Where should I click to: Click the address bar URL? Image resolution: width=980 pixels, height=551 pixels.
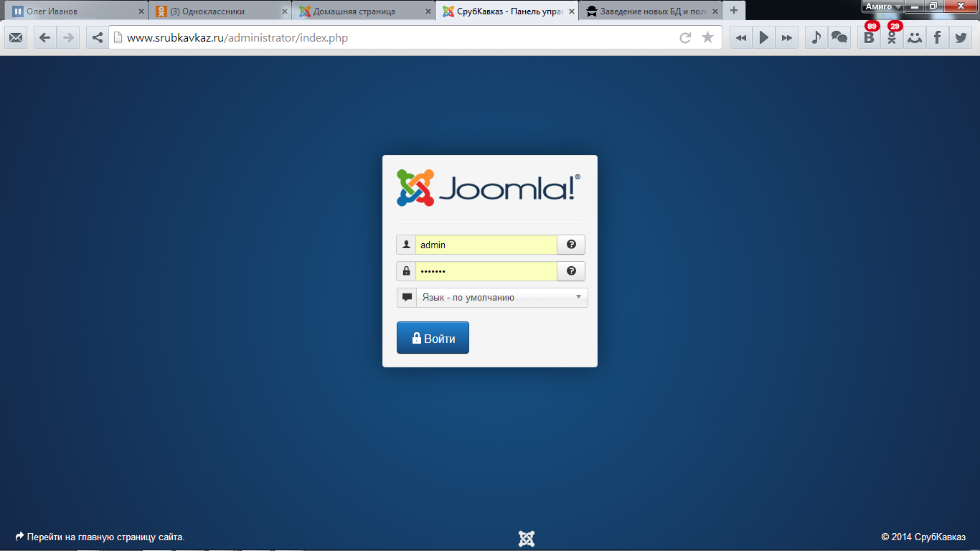tap(237, 38)
